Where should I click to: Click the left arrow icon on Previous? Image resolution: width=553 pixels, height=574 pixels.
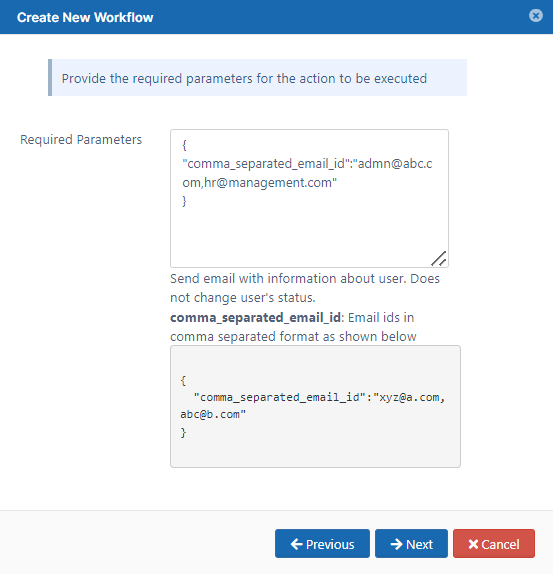[296, 544]
